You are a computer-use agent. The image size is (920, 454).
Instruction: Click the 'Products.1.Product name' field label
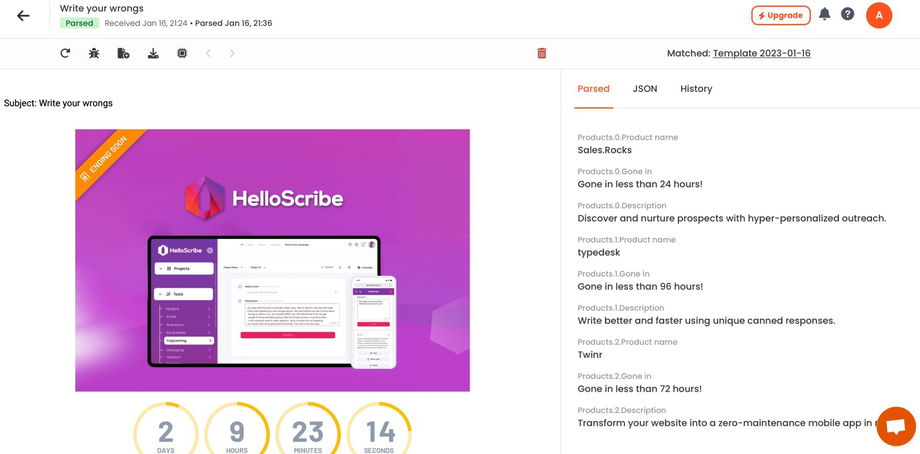tap(627, 240)
